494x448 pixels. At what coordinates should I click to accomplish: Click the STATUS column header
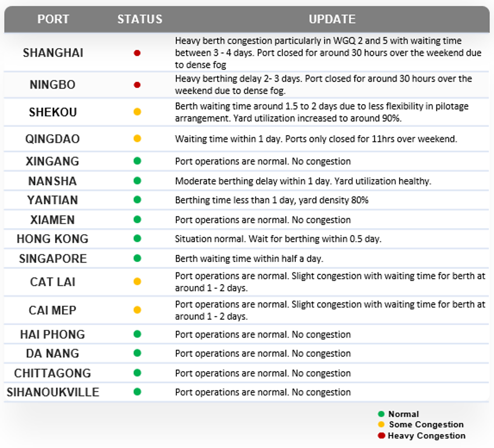[x=140, y=19]
